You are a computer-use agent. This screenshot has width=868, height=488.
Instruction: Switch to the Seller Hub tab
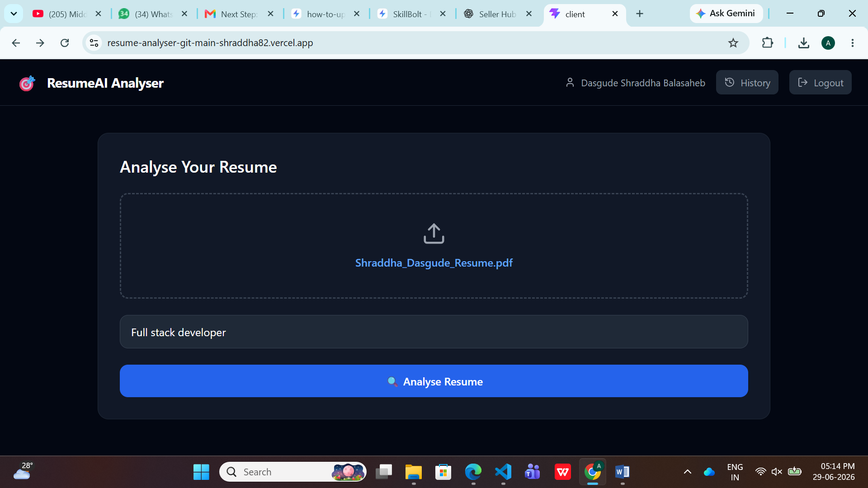tap(496, 14)
